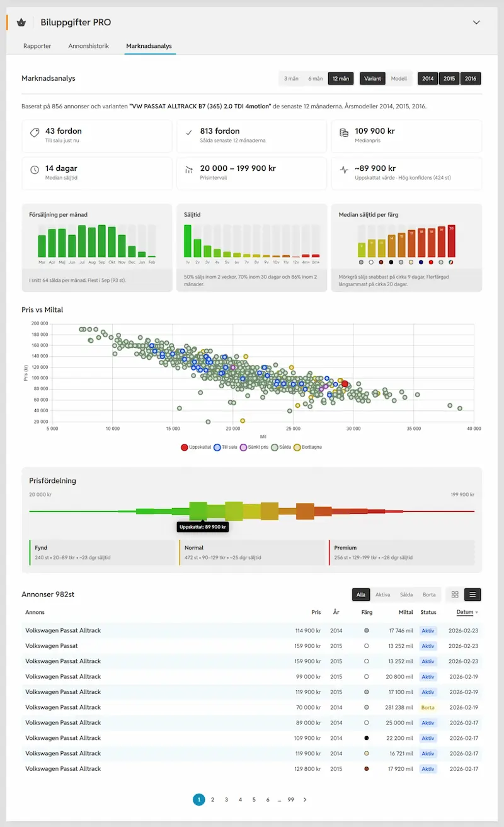Switch analysis scope to Modell
Viewport: 504px width, 827px height.
pyautogui.click(x=399, y=79)
